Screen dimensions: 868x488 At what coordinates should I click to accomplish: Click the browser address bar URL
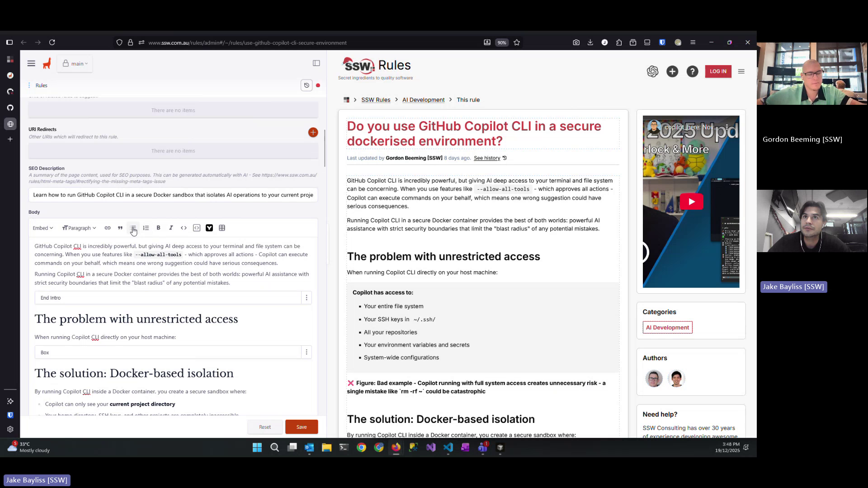(x=247, y=42)
